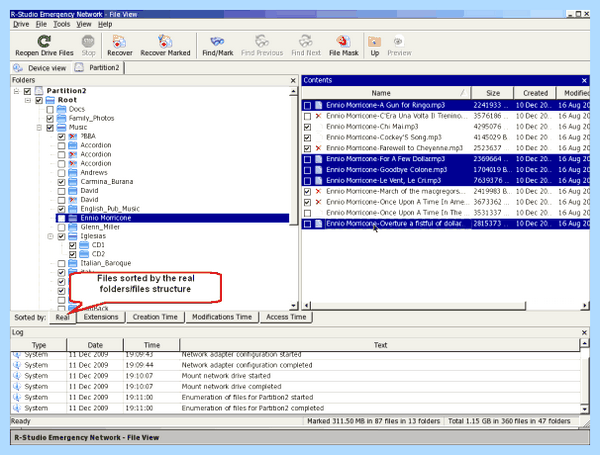Click the Folders tree scroll-down arrow

[x=293, y=305]
